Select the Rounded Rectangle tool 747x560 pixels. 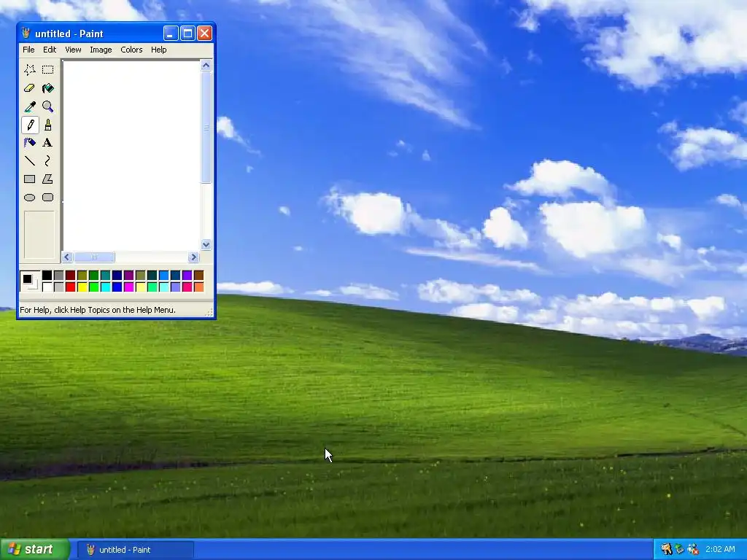click(47, 197)
